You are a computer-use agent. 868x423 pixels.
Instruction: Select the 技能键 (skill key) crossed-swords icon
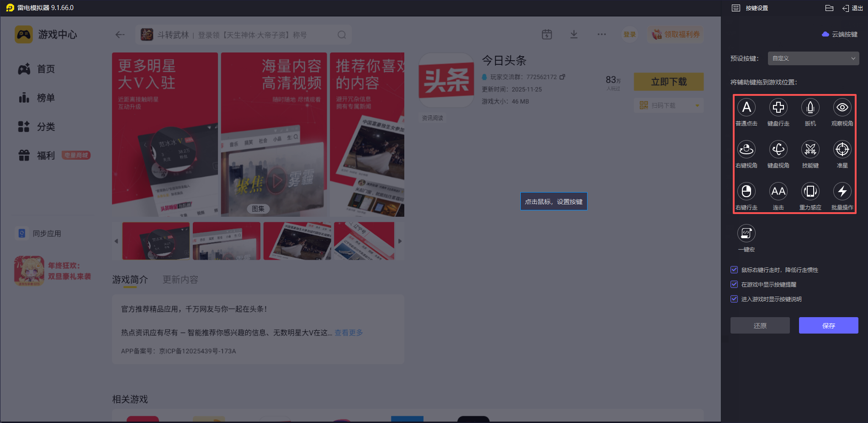(x=810, y=149)
